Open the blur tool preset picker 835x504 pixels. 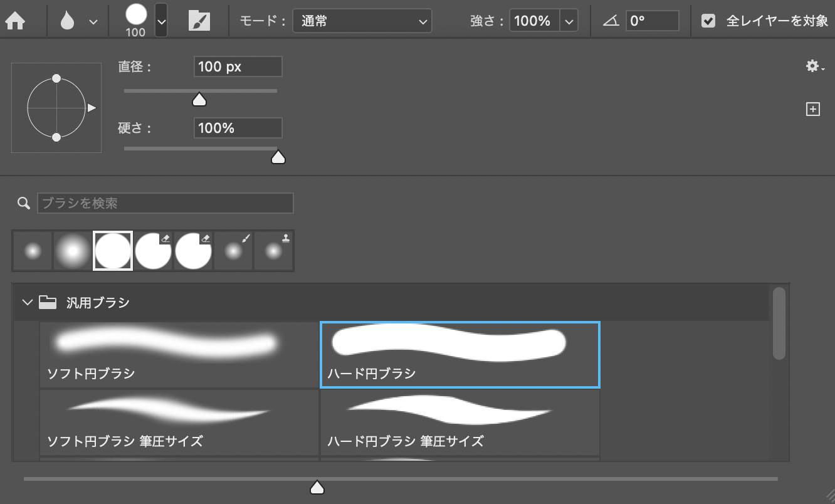point(78,21)
